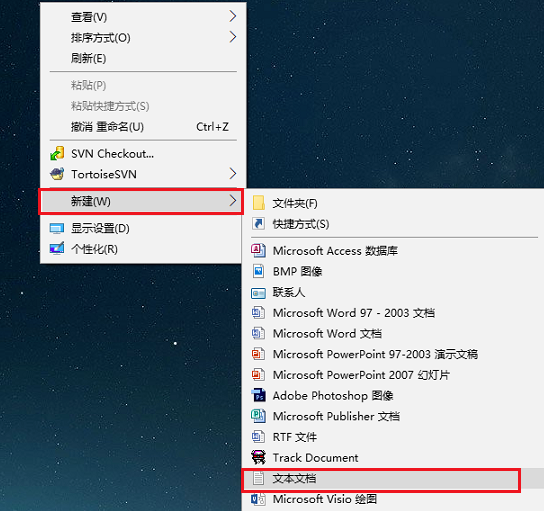Open 显示设置(D) from context menu
Screen dimensions: 544x511
click(x=141, y=228)
